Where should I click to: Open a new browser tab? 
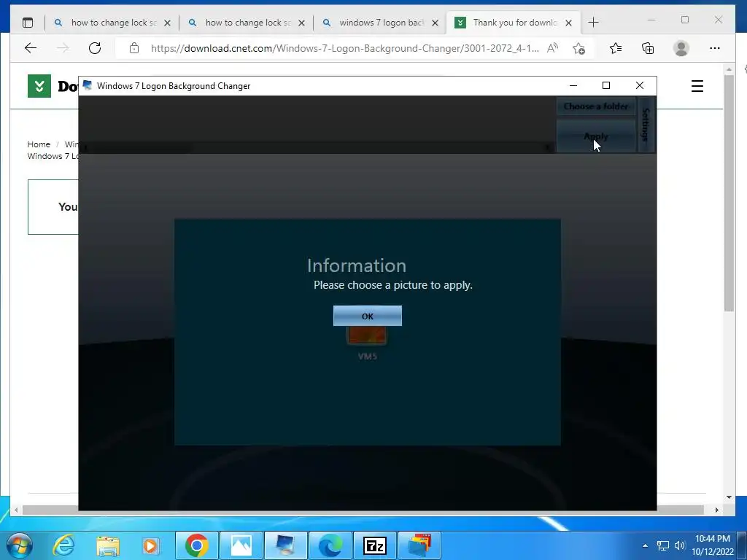pyautogui.click(x=593, y=23)
